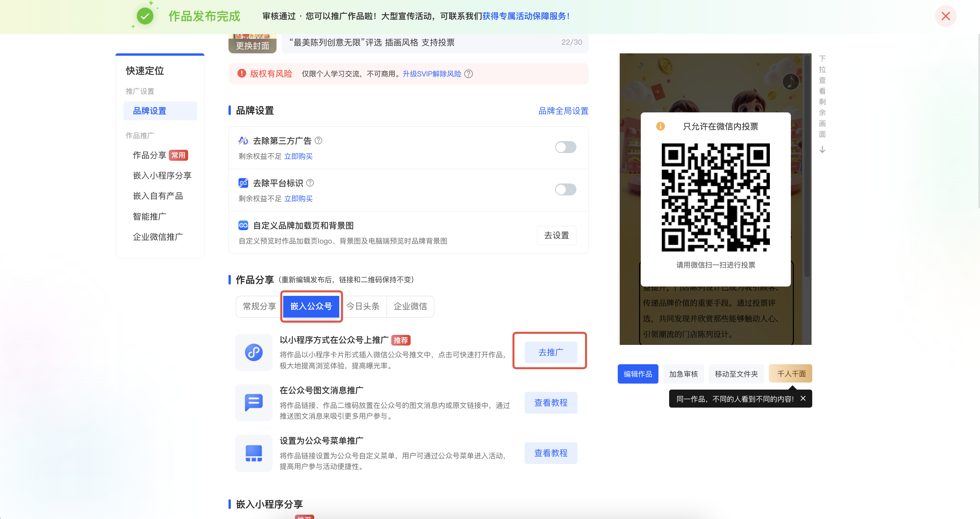
Task: Switch to the 企业微信 tab
Action: click(410, 306)
